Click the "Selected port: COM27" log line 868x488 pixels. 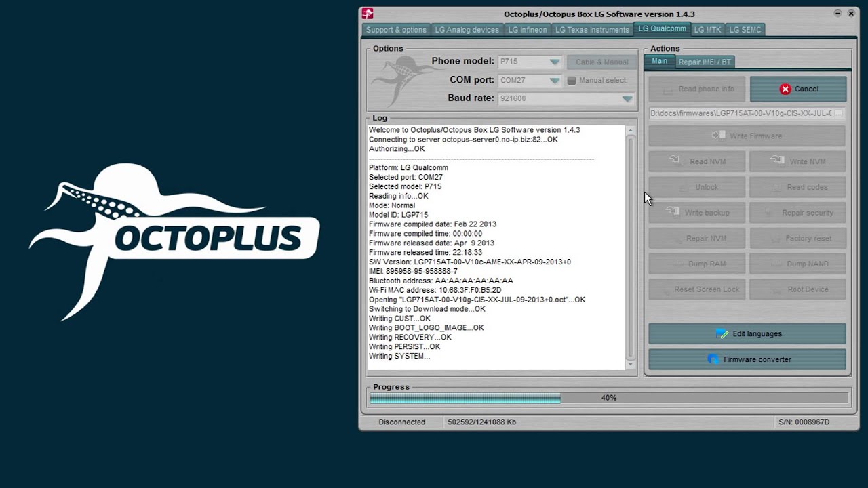coord(406,177)
